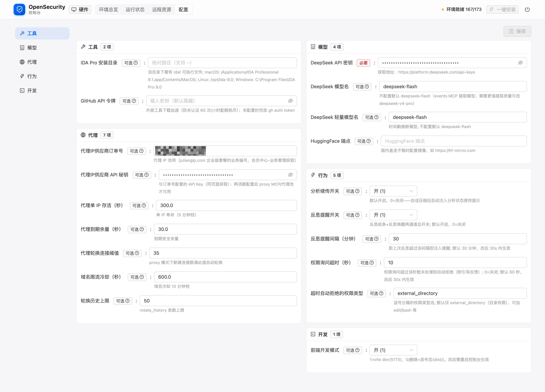Image resolution: width=545 pixels, height=392 pixels.
Task: Select the 配置 tab
Action: click(x=183, y=9)
